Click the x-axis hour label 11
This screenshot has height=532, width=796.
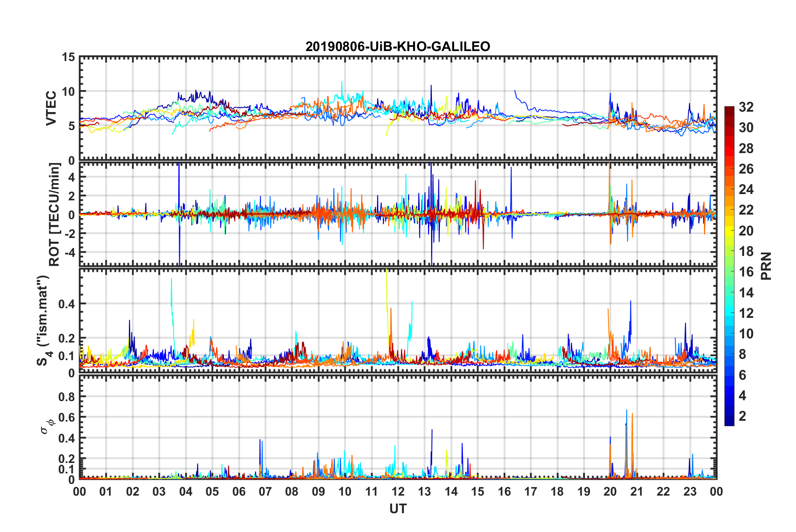click(x=372, y=491)
